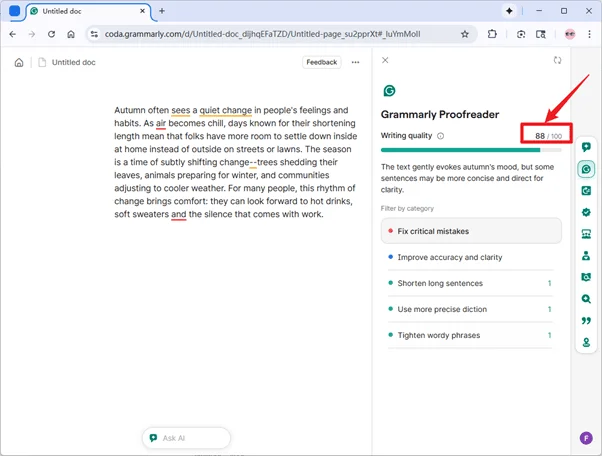This screenshot has height=456, width=602.
Task: Click the Ask AI input box
Action: [x=186, y=438]
